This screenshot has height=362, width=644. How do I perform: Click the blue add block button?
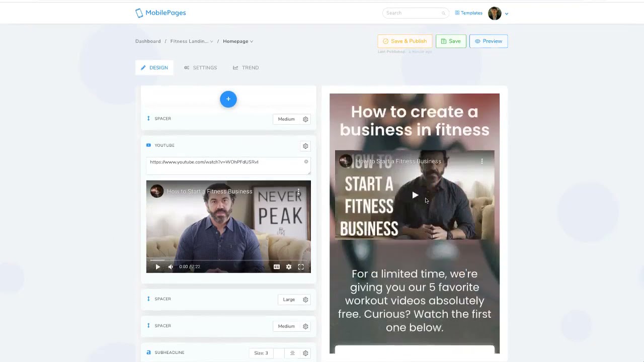228,99
